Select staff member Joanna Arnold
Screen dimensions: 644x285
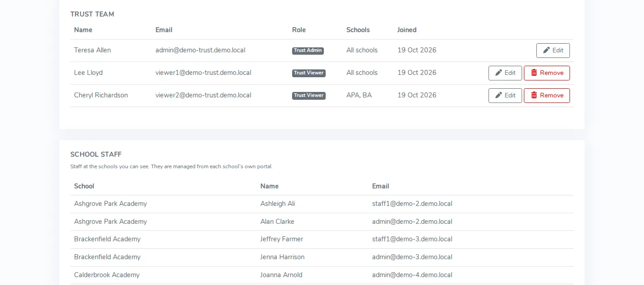pos(281,275)
